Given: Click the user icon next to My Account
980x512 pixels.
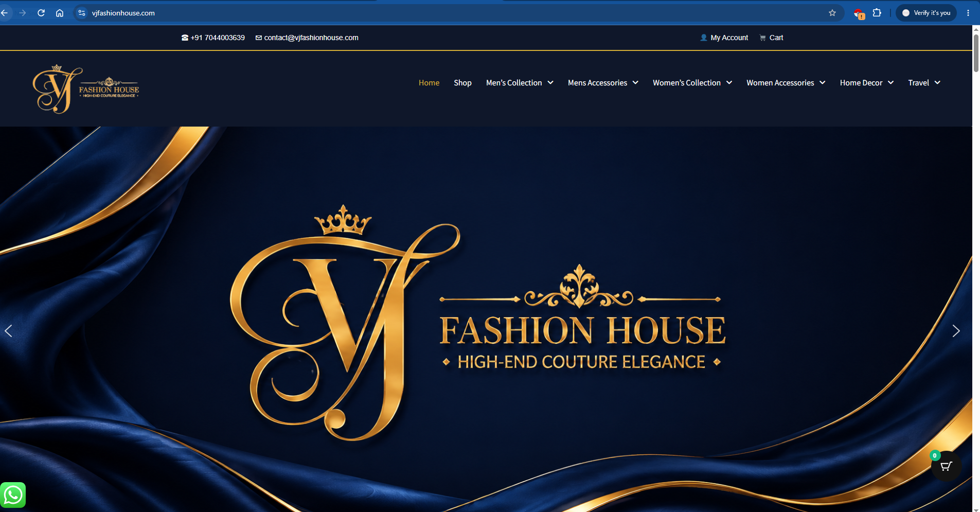Looking at the screenshot, I should tap(704, 38).
